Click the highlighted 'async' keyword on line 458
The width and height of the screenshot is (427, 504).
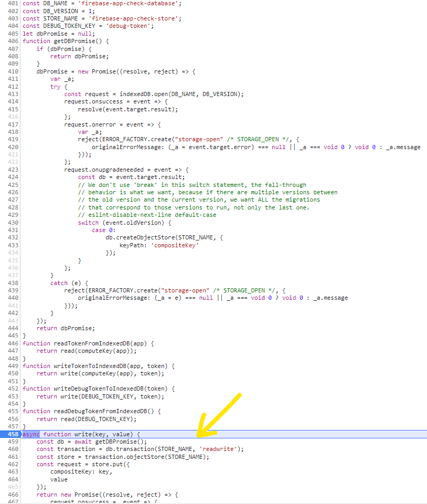tap(31, 434)
